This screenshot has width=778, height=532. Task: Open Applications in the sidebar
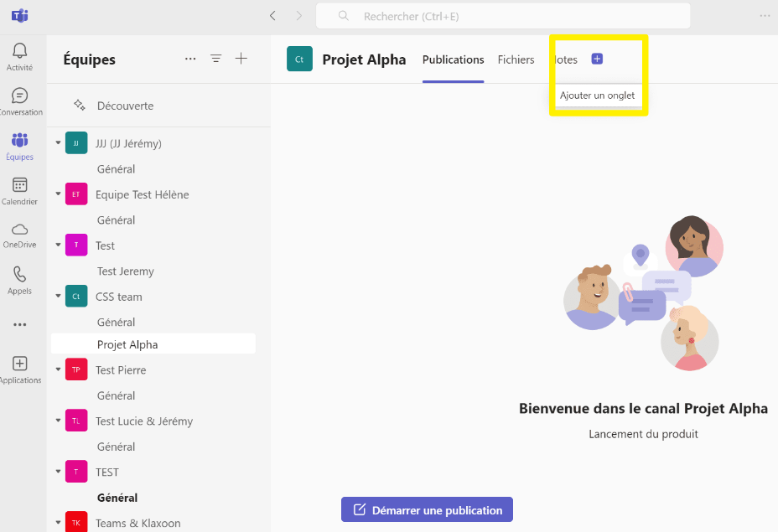click(19, 369)
